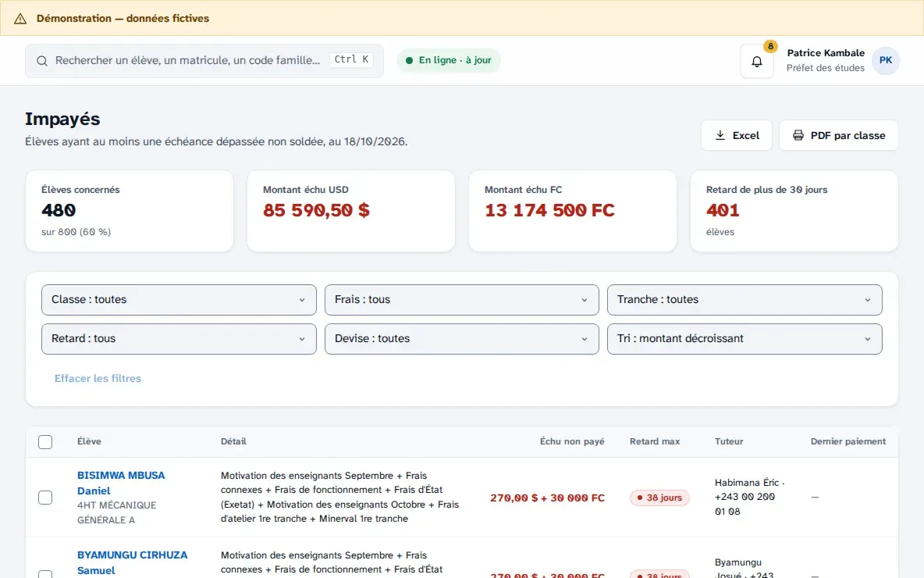Click the 13 174 500 FC amount
The image size is (924, 578).
[549, 210]
